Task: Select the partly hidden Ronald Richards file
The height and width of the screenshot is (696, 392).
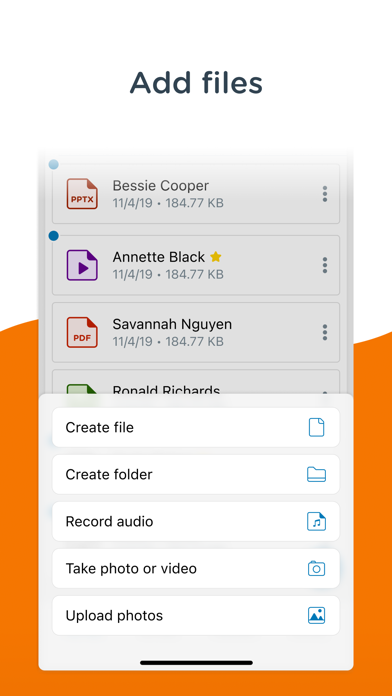Action: [x=196, y=382]
